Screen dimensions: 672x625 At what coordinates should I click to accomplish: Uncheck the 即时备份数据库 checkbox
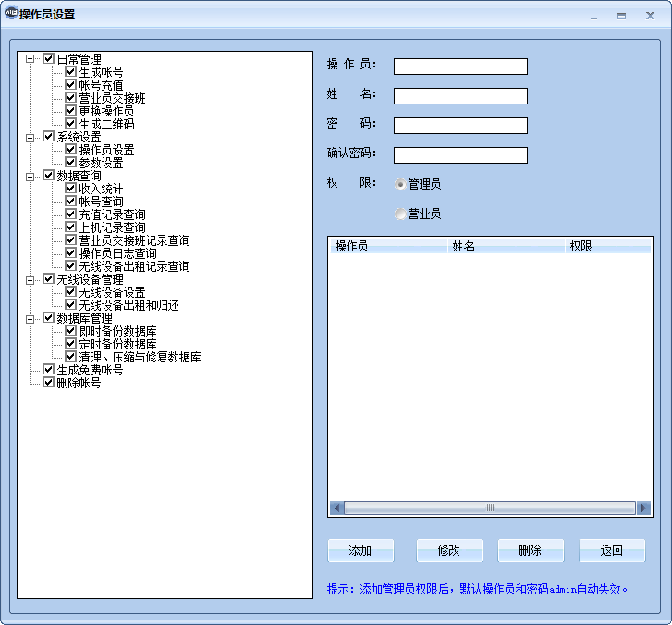(71, 330)
